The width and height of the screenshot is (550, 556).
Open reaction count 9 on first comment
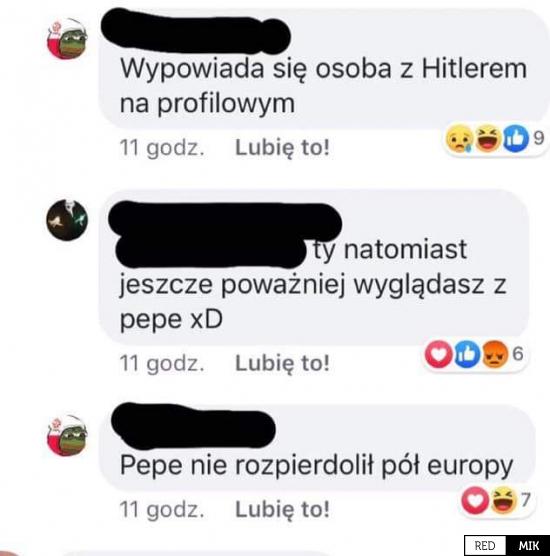point(539,138)
